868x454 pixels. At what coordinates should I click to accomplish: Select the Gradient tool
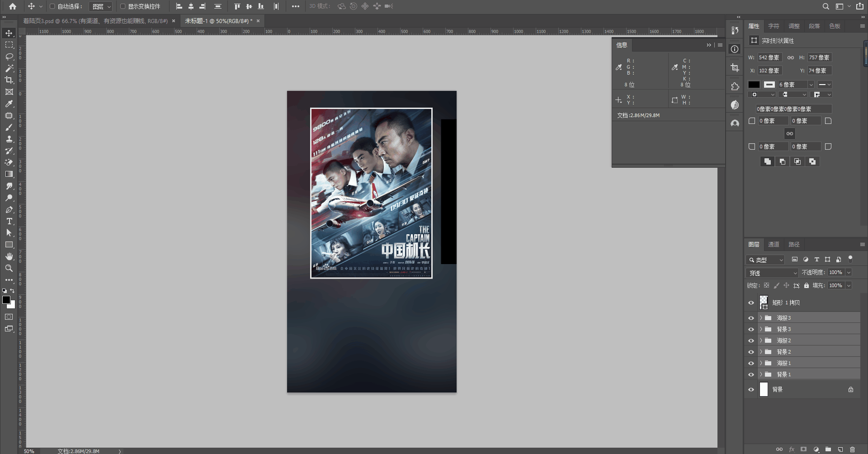pyautogui.click(x=9, y=174)
